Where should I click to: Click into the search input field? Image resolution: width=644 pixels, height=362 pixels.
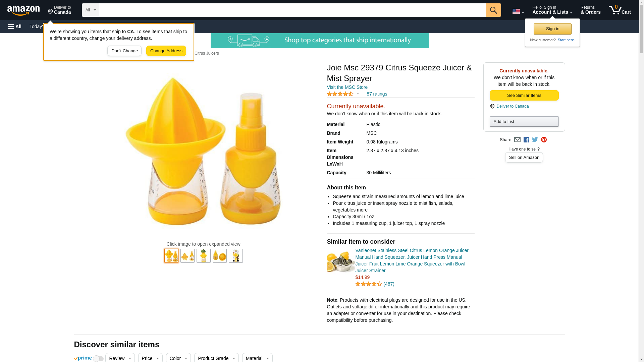[292, 10]
